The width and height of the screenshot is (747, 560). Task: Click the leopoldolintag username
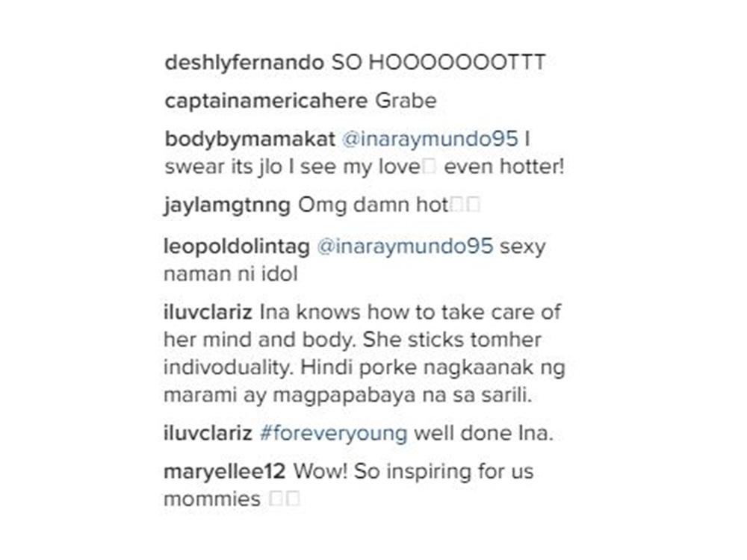coord(237,246)
